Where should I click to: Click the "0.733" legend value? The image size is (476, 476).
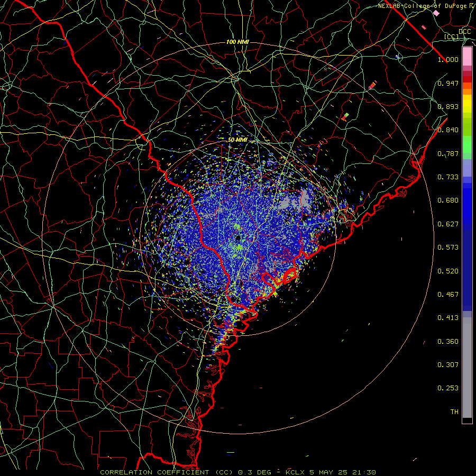point(448,177)
